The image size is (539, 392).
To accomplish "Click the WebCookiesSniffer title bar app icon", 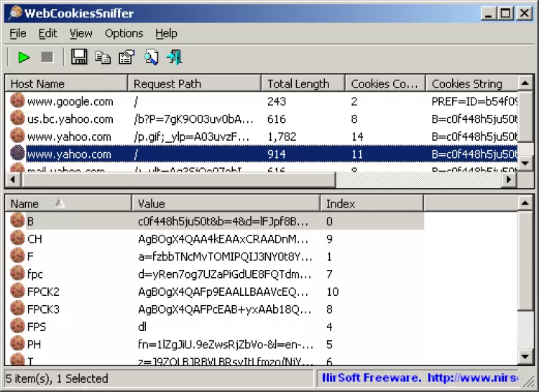I will pos(15,14).
